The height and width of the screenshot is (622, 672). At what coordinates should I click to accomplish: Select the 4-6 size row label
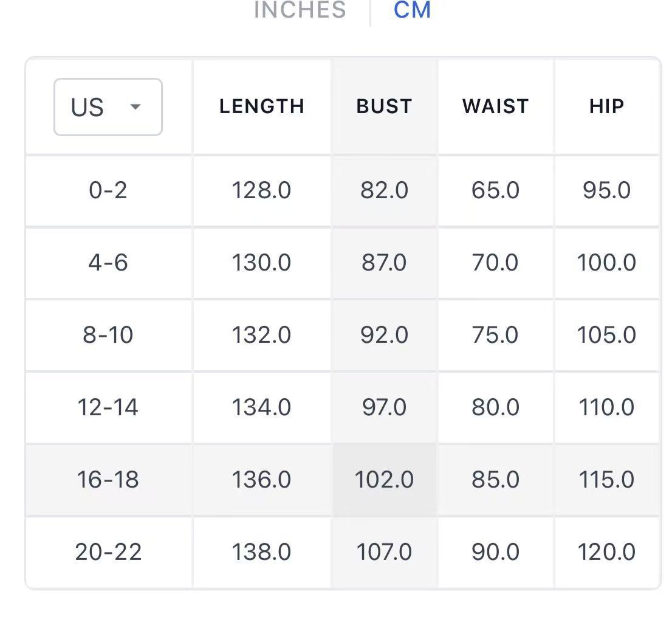coord(108,263)
